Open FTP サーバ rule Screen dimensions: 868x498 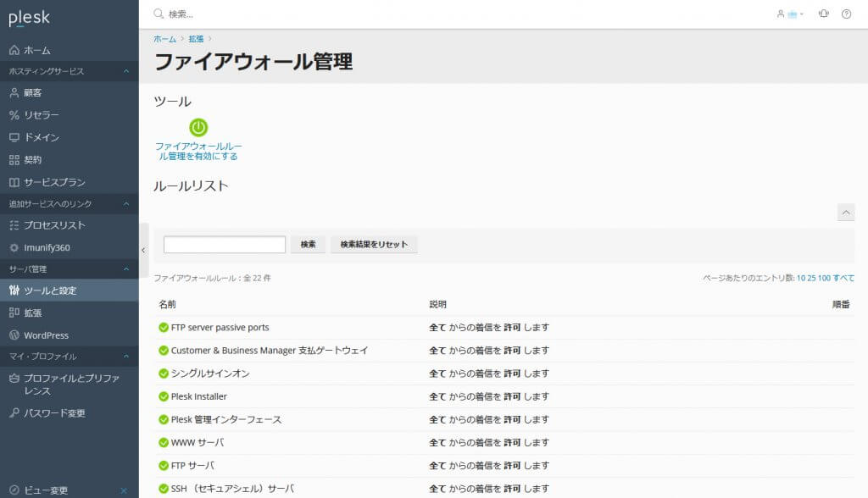192,466
